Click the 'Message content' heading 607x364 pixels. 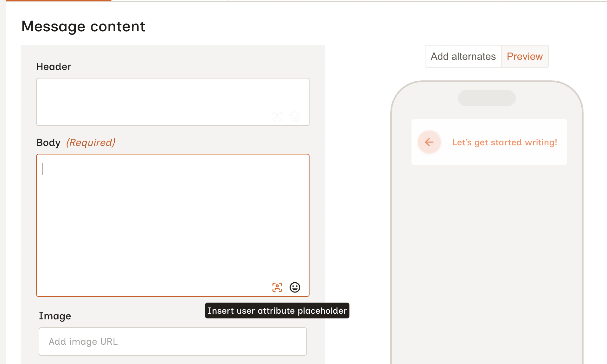(x=83, y=26)
